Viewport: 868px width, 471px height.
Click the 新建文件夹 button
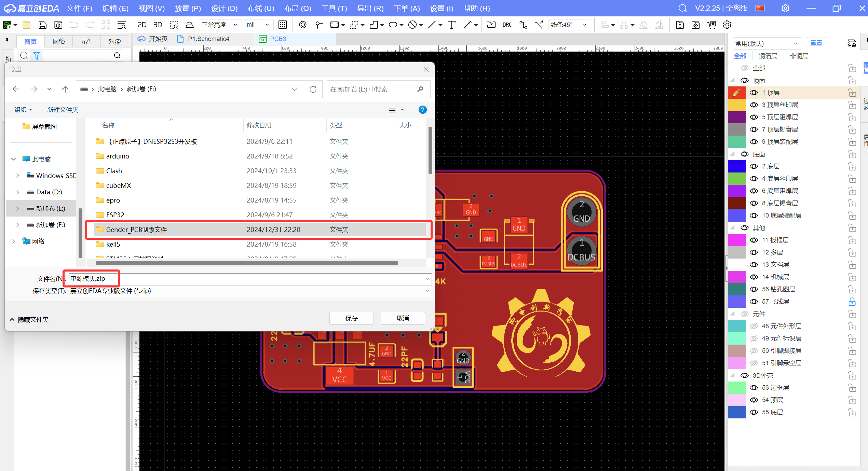(x=63, y=110)
